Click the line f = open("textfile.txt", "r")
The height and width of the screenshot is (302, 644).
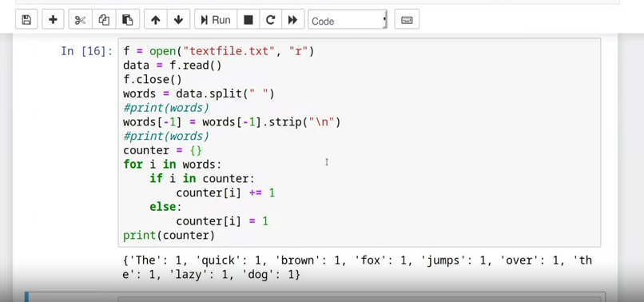tap(218, 51)
